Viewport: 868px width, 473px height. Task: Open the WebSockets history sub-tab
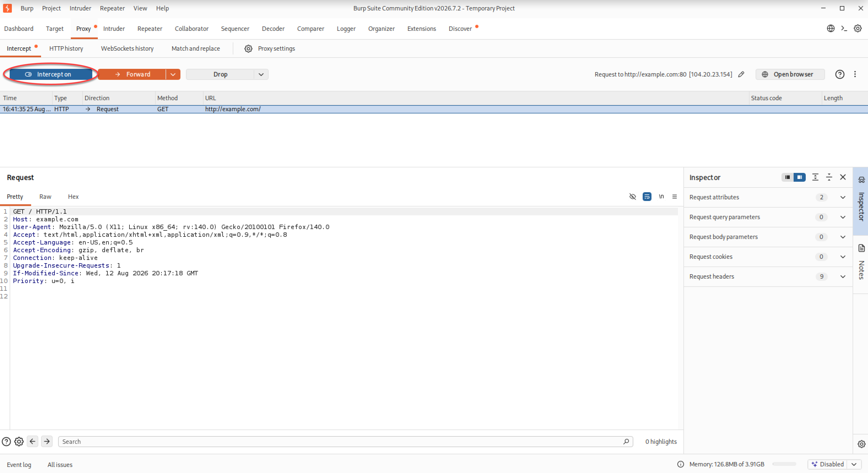127,49
